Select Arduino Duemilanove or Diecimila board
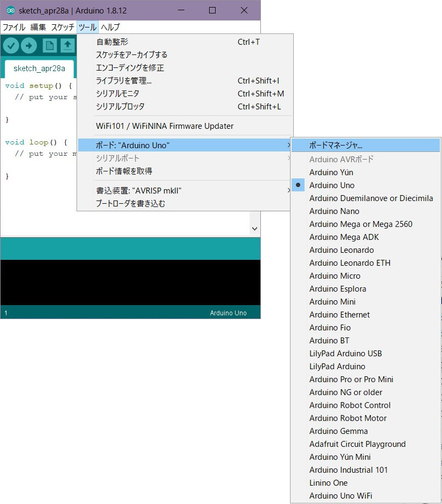 click(x=365, y=198)
